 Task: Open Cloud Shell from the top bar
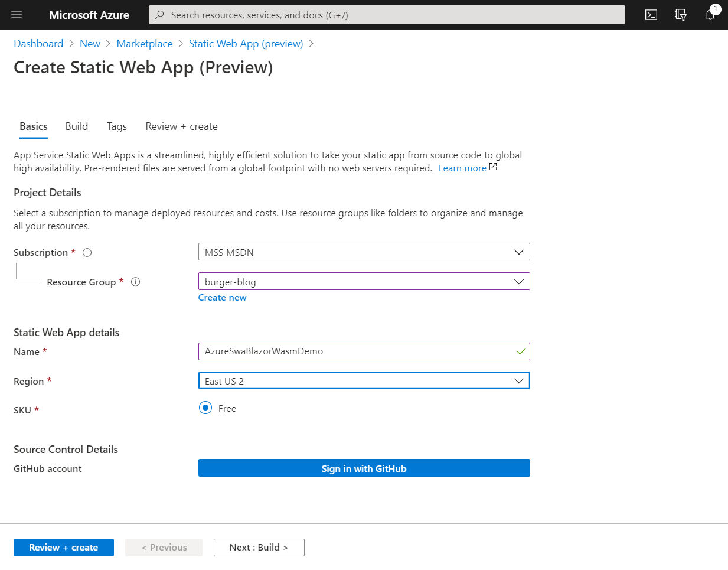[x=651, y=15]
